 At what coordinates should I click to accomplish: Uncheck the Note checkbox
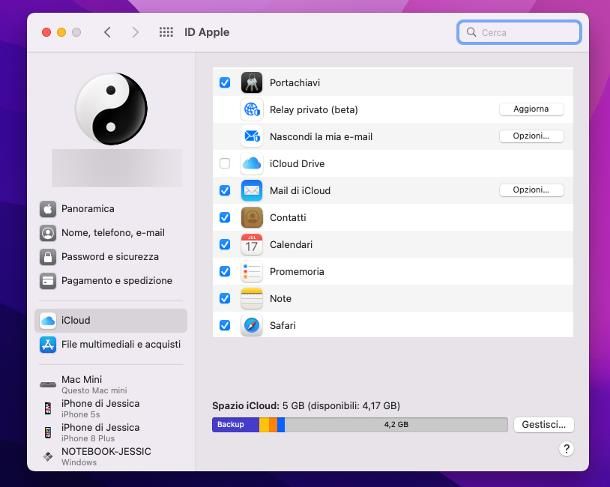pos(225,298)
